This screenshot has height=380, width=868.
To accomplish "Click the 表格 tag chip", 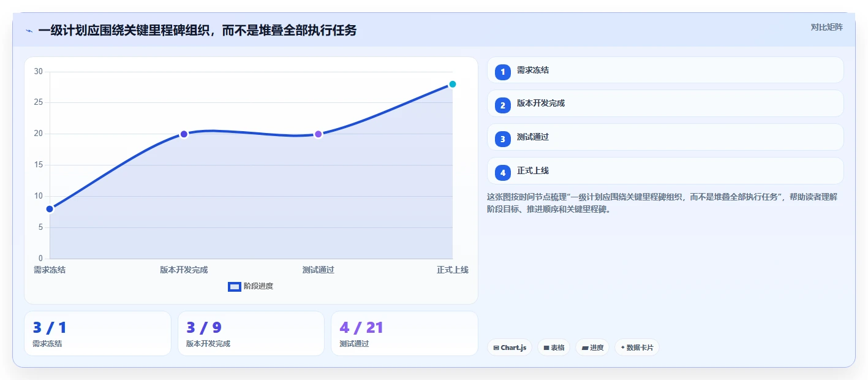I will tap(554, 348).
